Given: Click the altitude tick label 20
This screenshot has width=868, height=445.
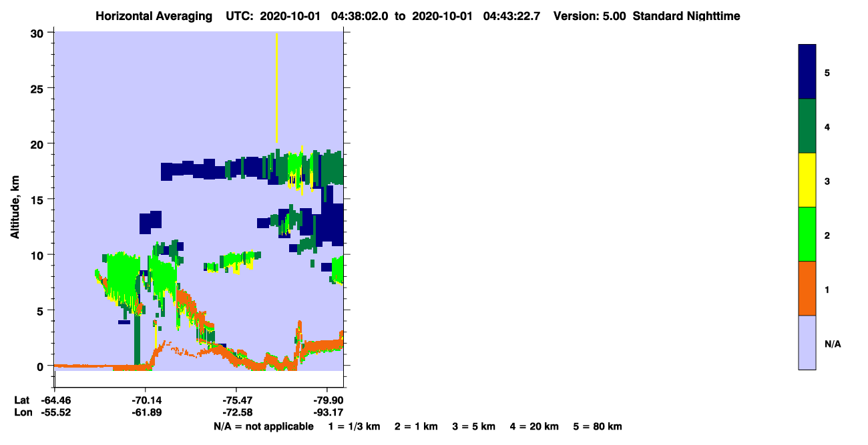Looking at the screenshot, I should tap(39, 143).
